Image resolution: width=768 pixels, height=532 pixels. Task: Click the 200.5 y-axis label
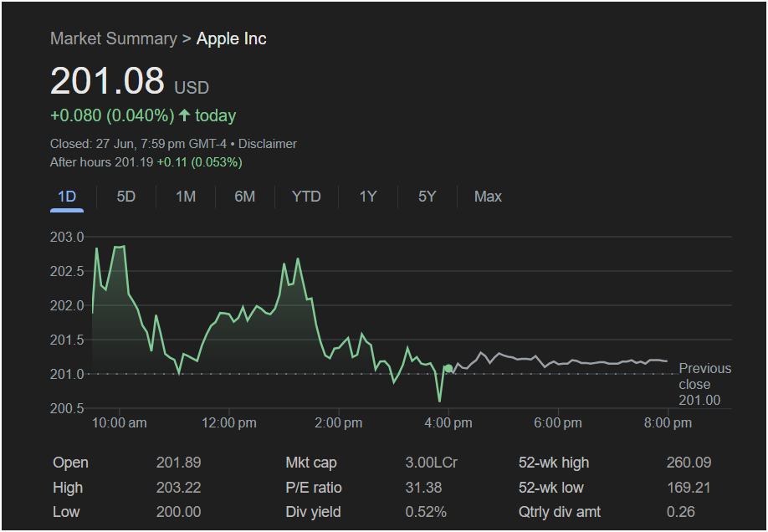67,408
